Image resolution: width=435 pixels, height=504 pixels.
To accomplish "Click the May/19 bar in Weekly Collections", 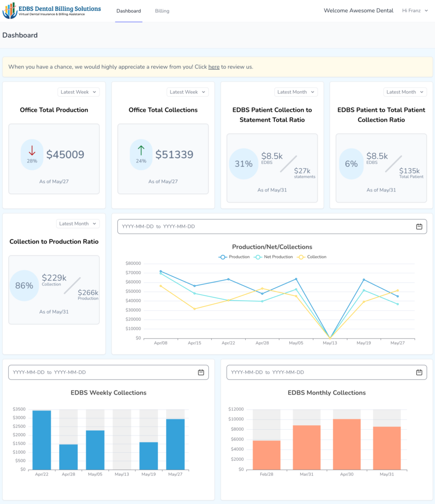I will point(149,456).
